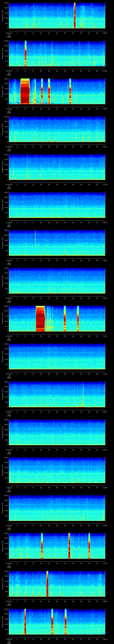Open the 16:33 spectrogram panel
Screen dimensions: 114x644
57,432
